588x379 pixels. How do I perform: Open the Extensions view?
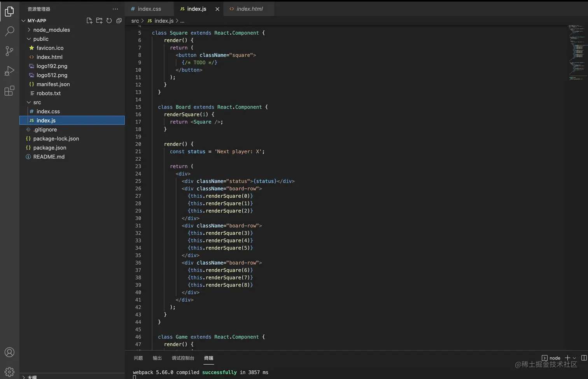pos(9,91)
